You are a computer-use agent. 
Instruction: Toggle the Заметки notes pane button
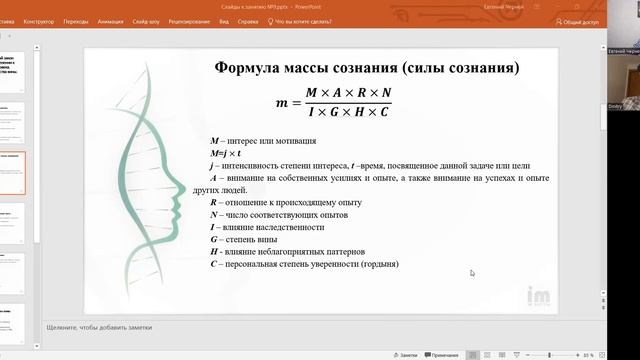pos(405,355)
